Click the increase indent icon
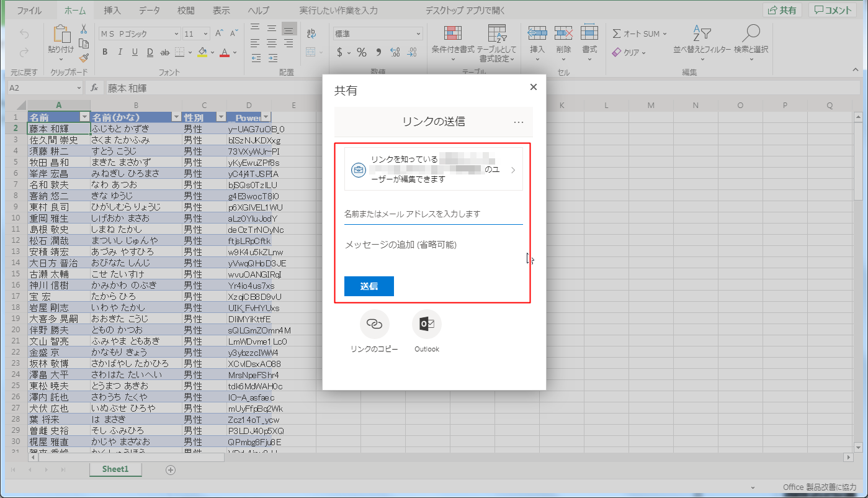 272,57
